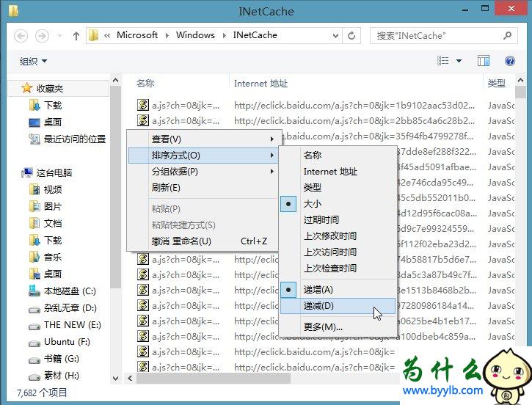Click Microsoft in the address path
The width and height of the screenshot is (532, 405).
(x=137, y=35)
